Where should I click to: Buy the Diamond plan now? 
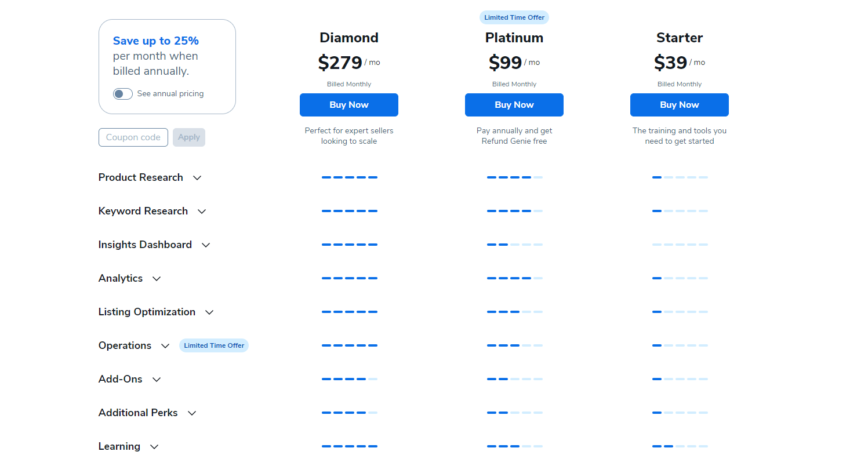pos(349,105)
